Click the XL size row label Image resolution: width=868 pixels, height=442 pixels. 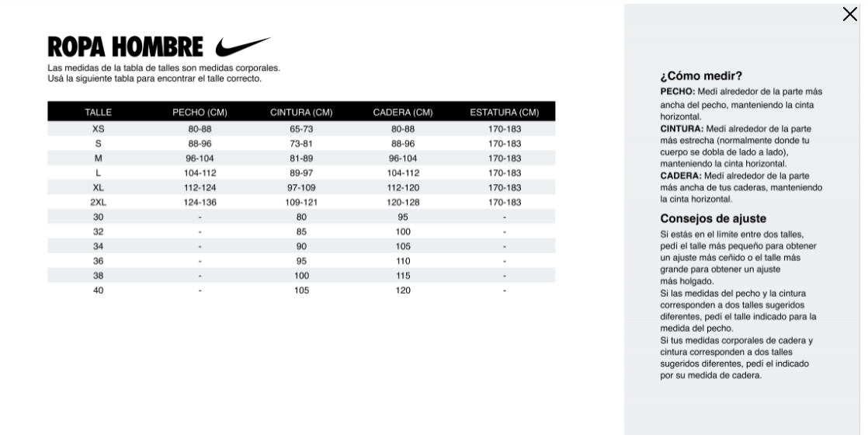pos(98,187)
